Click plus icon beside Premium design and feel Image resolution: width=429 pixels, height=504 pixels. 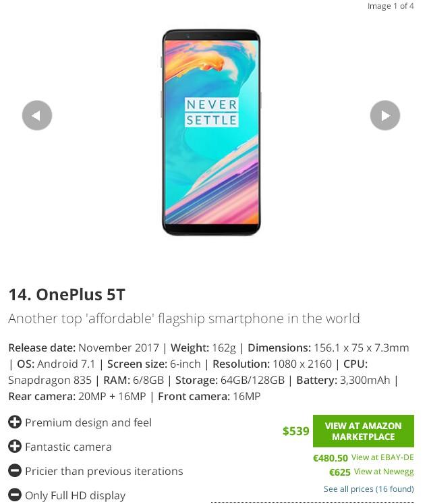pos(15,422)
